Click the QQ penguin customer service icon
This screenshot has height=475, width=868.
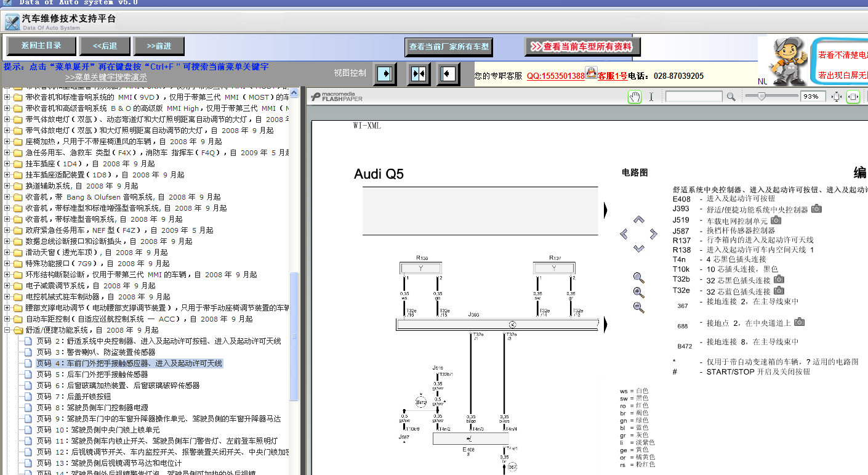pyautogui.click(x=591, y=73)
